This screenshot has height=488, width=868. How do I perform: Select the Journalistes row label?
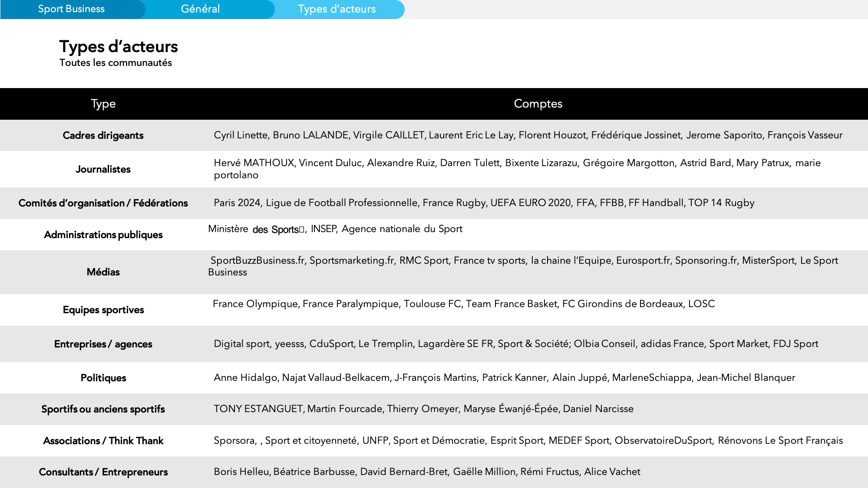tap(103, 169)
